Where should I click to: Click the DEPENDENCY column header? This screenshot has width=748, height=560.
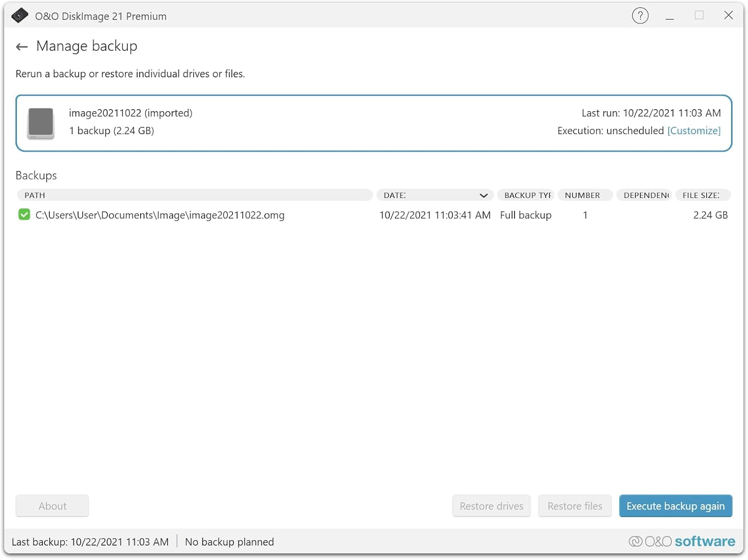(x=644, y=195)
